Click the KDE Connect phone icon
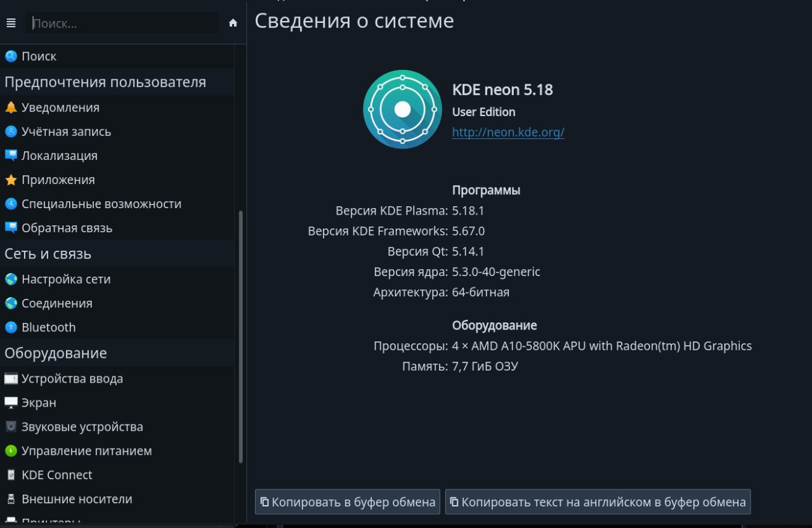812x528 pixels. pos(11,475)
